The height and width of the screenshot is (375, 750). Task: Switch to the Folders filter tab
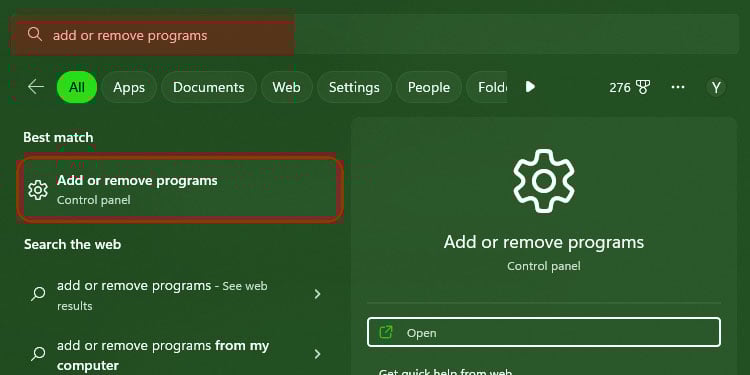[487, 87]
